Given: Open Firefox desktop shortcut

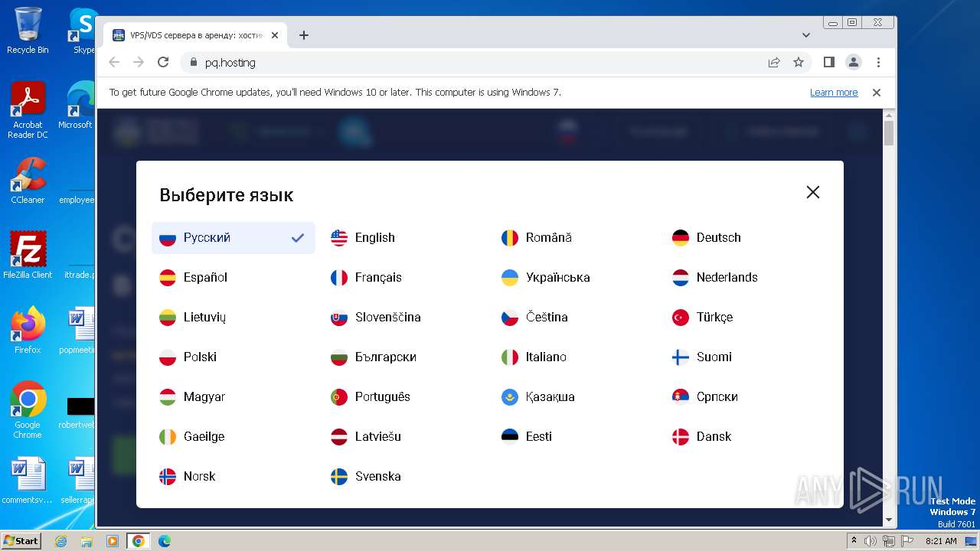Looking at the screenshot, I should tap(28, 331).
